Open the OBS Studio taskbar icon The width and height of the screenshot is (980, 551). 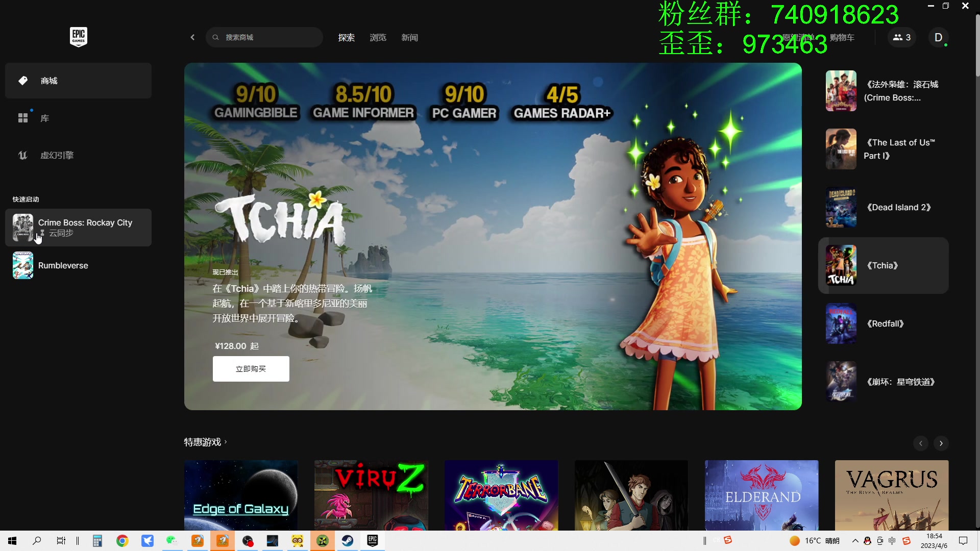248,541
